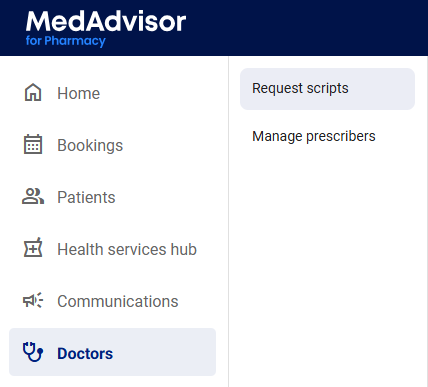Click the vertical divider beside the sidebar

(x=229, y=221)
